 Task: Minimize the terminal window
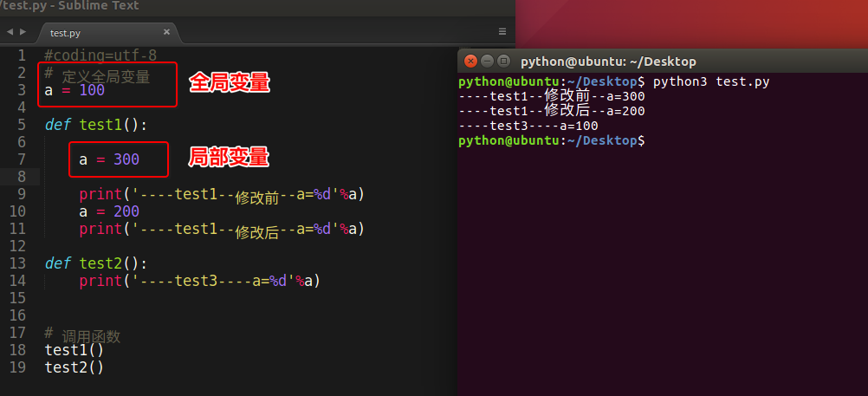(x=487, y=61)
